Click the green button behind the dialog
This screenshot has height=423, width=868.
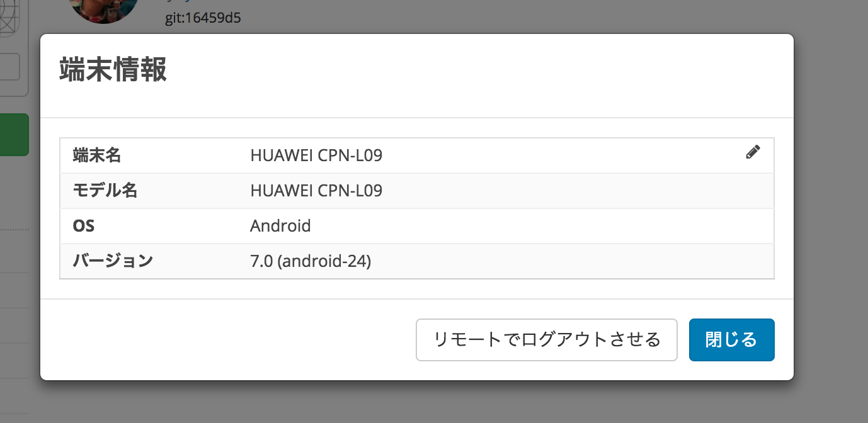coord(14,135)
